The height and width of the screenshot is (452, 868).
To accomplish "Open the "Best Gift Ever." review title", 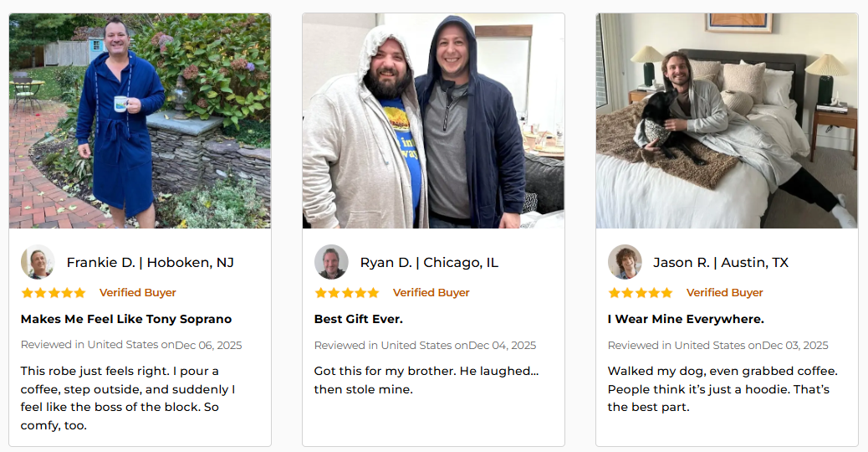I will (359, 319).
